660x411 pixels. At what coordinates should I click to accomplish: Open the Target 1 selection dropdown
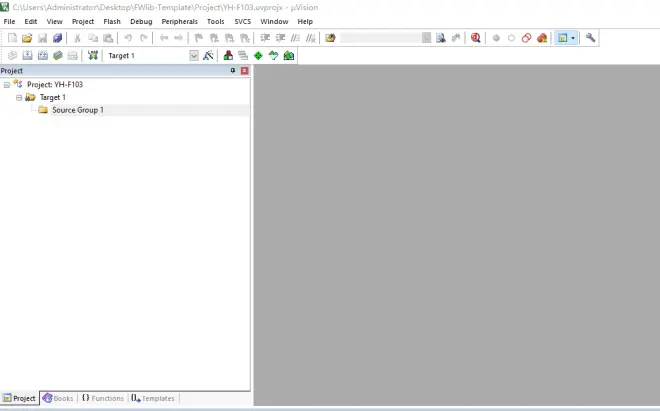pyautogui.click(x=194, y=56)
